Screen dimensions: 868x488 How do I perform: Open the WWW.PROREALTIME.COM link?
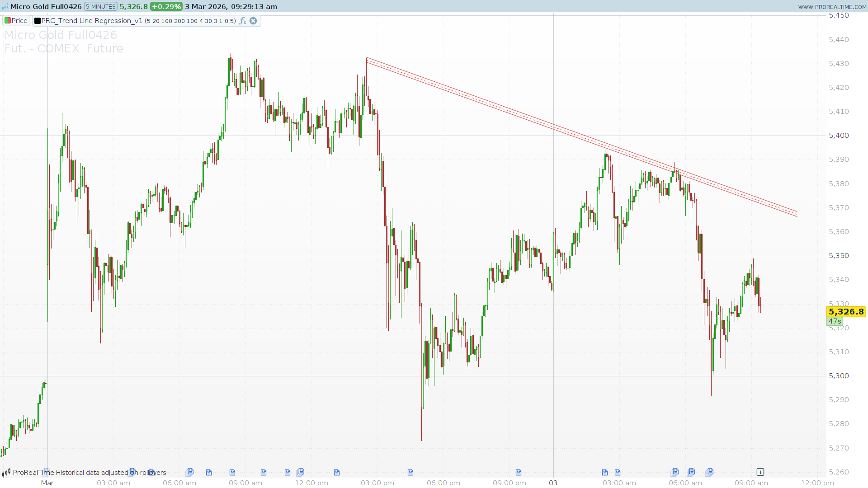click(x=832, y=7)
